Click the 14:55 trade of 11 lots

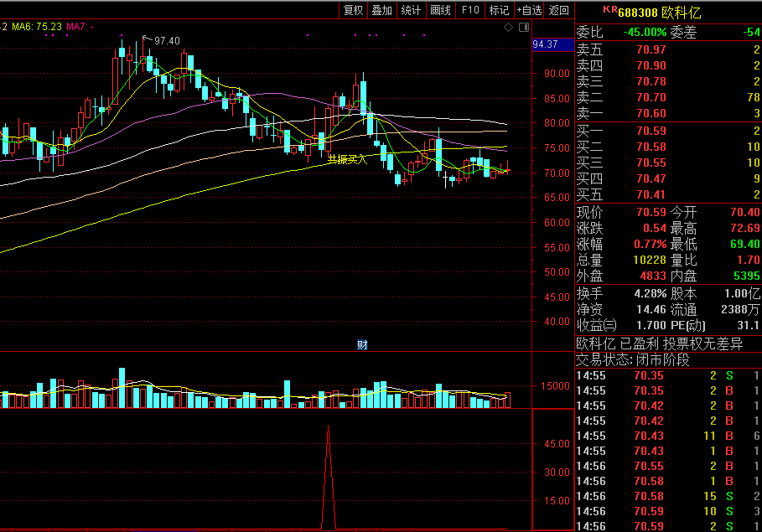(x=668, y=436)
